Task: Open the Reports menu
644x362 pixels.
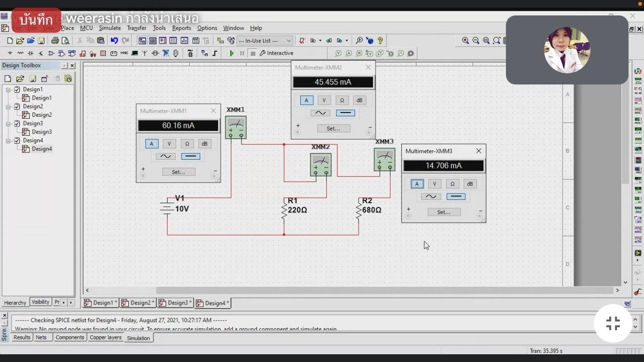Action: tap(182, 28)
